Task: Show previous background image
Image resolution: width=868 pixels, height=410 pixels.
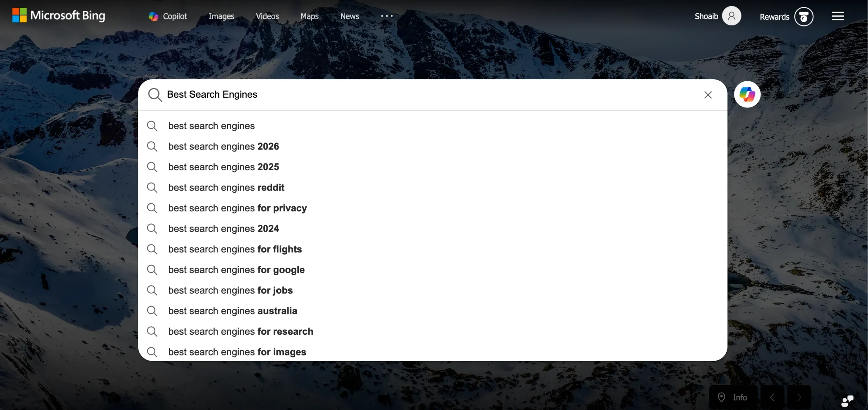Action: [772, 397]
